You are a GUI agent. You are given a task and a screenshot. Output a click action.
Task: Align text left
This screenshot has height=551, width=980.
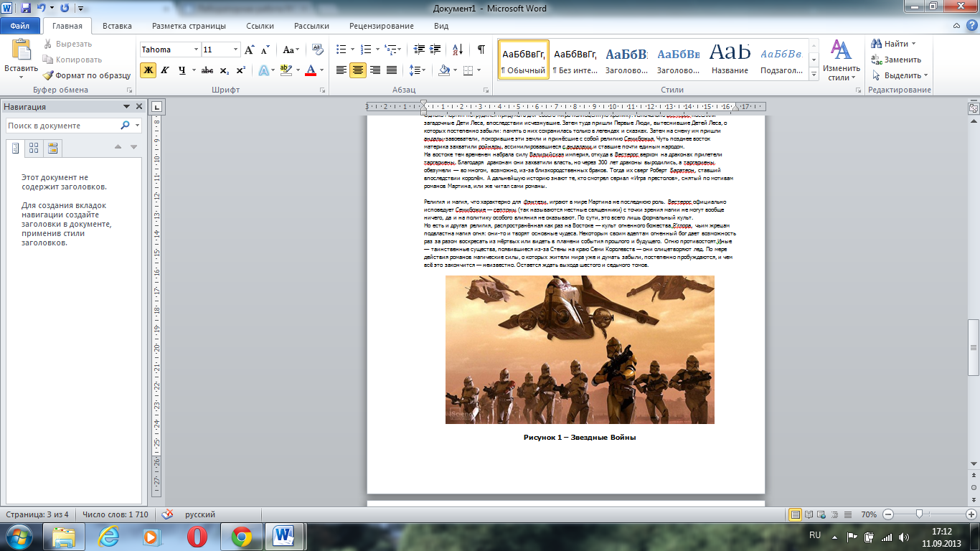341,70
